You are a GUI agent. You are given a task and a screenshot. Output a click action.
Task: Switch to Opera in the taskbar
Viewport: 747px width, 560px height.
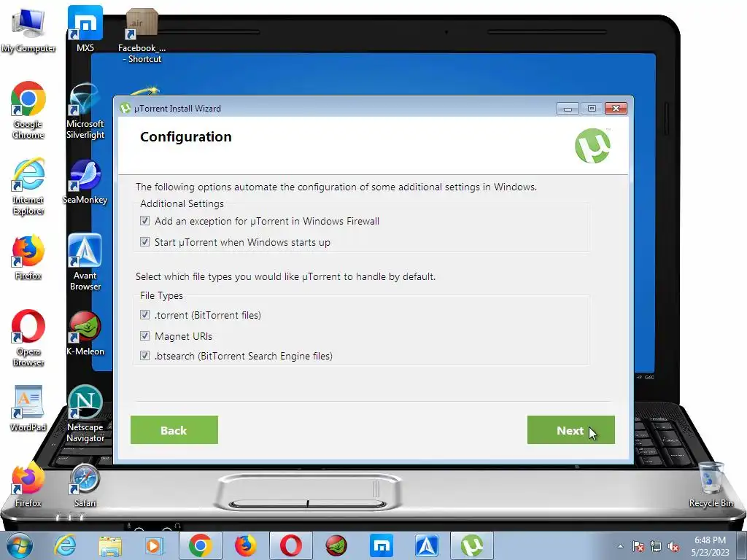click(x=290, y=545)
